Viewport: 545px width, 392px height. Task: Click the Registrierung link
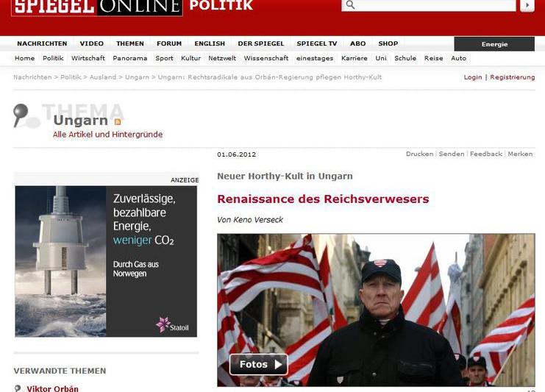[x=513, y=77]
